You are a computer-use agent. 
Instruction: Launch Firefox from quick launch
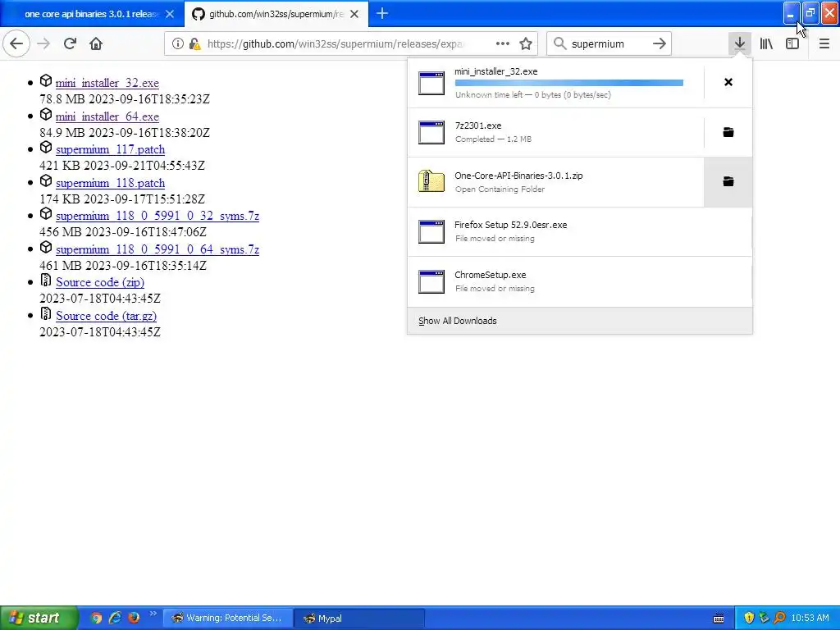pyautogui.click(x=134, y=618)
